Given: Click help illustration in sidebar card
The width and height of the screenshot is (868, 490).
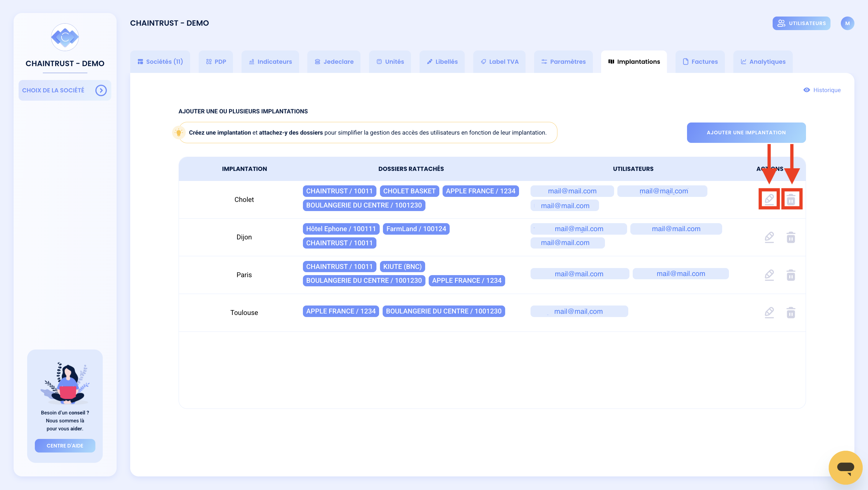Looking at the screenshot, I should [65, 383].
